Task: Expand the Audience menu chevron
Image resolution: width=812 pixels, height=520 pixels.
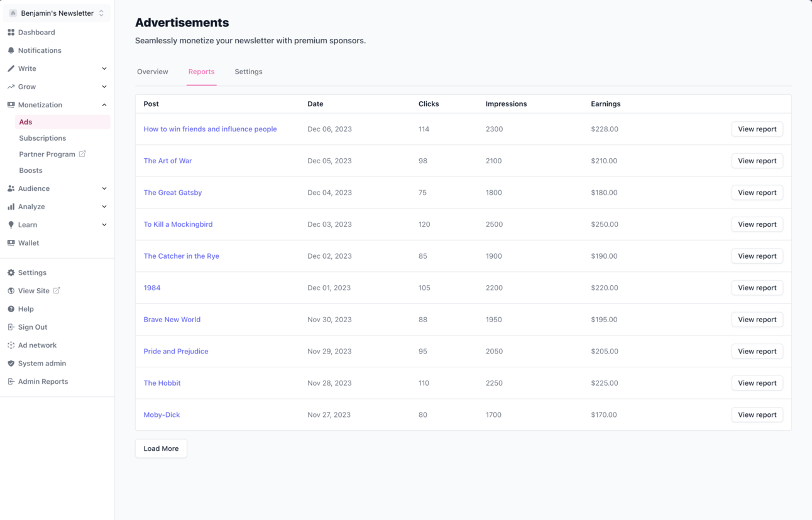Action: [104, 188]
